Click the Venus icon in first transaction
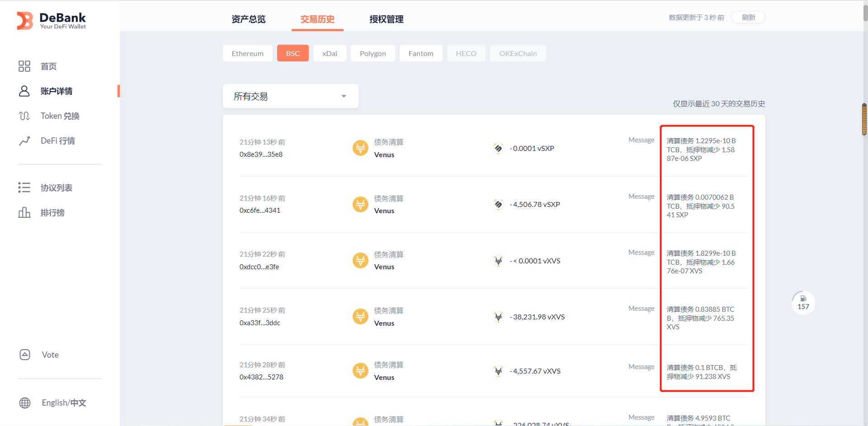Viewport: 868px width, 426px height. pos(360,148)
